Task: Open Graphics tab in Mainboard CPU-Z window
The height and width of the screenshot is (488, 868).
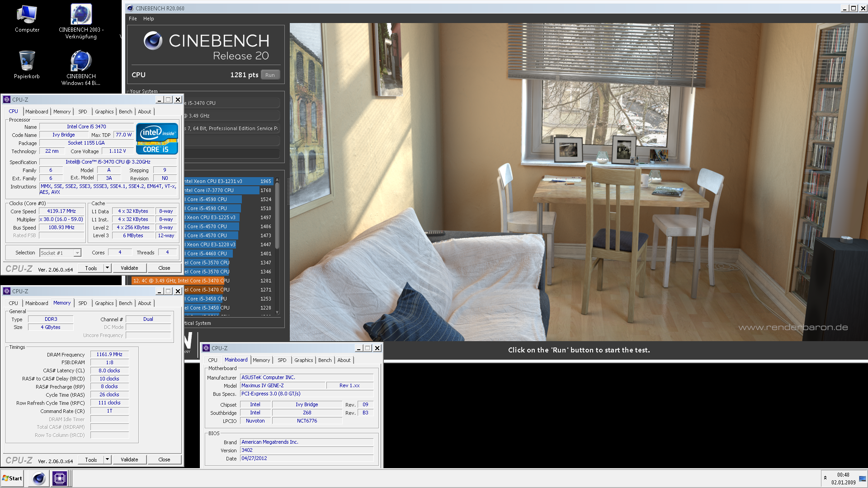Action: 304,360
